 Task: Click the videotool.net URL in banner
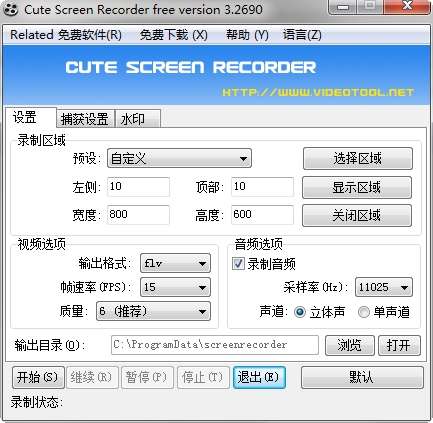318,92
